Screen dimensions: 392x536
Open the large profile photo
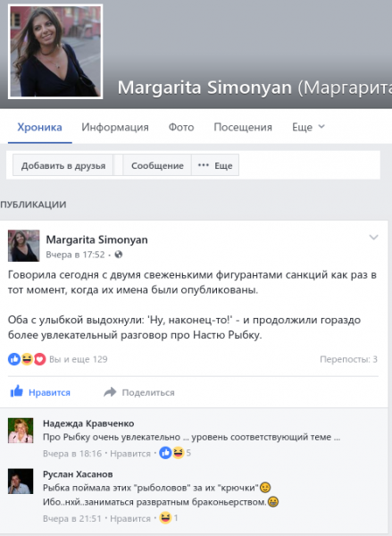coord(55,52)
